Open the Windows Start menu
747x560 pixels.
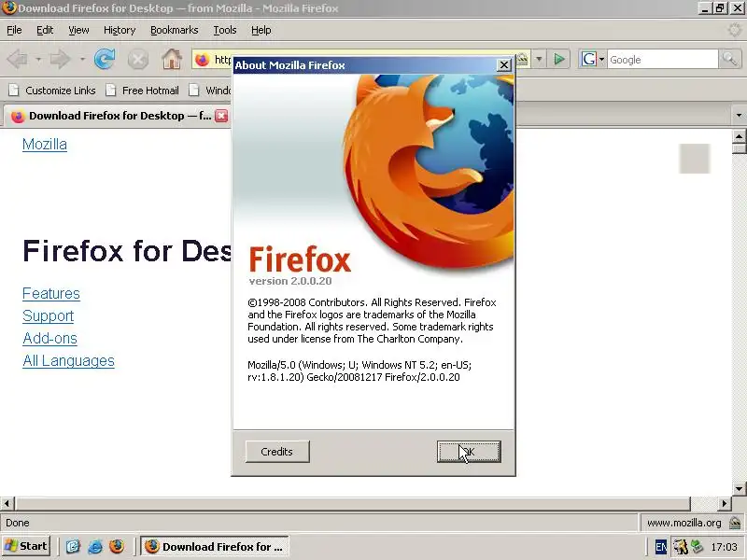tap(26, 546)
